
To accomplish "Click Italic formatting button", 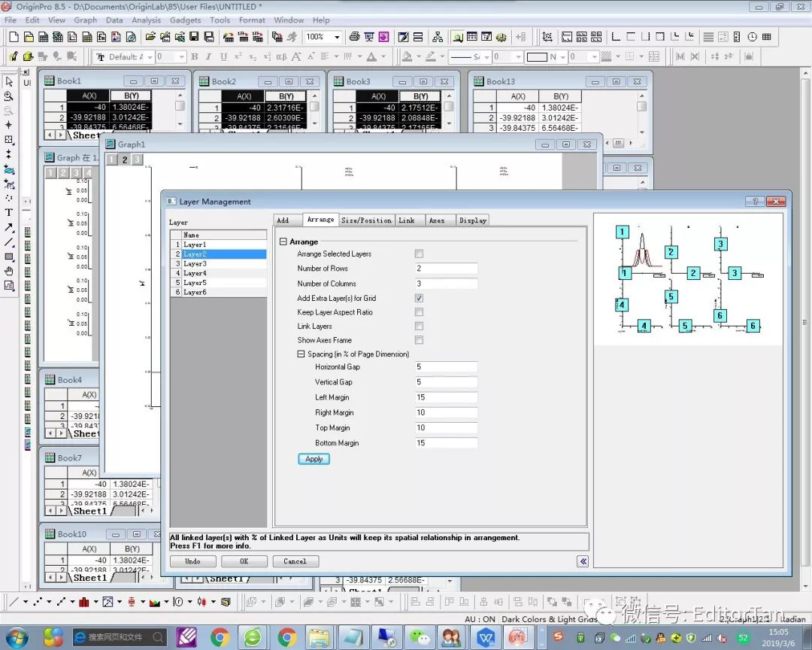I will point(209,56).
